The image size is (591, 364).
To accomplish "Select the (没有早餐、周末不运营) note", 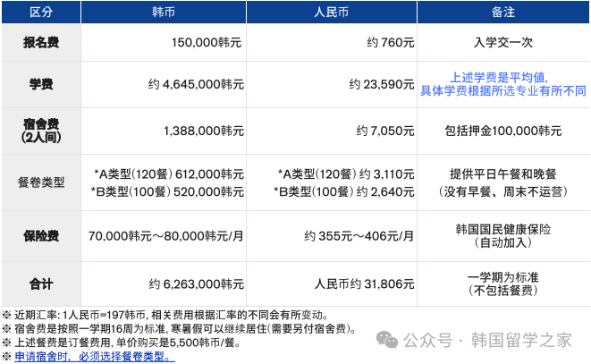I will click(503, 191).
